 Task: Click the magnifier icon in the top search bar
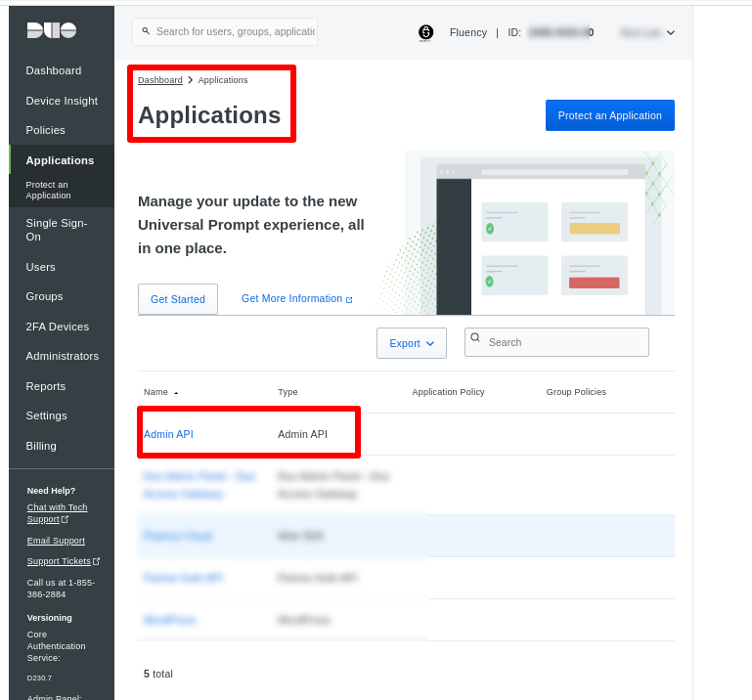pyautogui.click(x=146, y=31)
